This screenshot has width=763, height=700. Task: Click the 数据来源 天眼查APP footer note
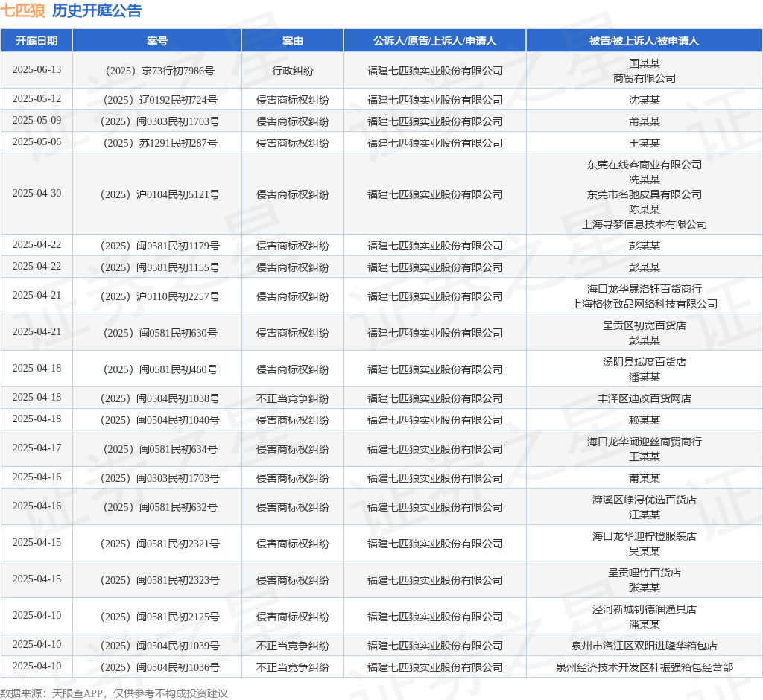coord(114,693)
